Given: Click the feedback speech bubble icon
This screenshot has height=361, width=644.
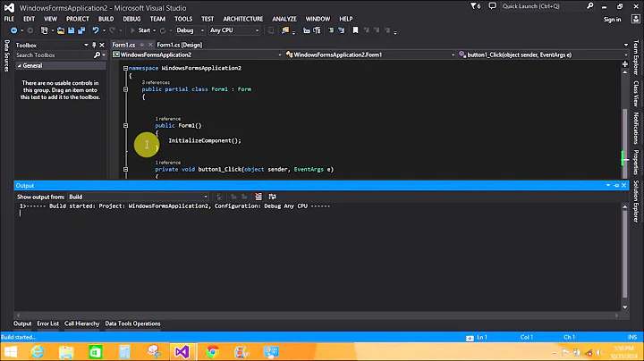Looking at the screenshot, I should (x=492, y=6).
